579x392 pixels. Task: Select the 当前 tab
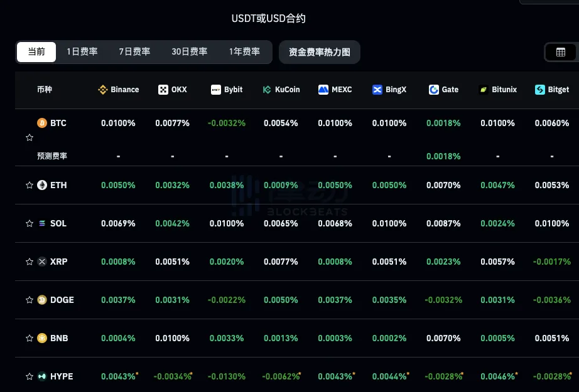(36, 52)
